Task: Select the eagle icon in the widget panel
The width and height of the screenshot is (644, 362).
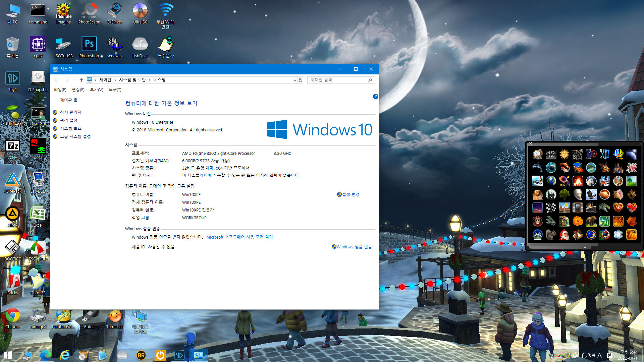Action: [x=591, y=194]
